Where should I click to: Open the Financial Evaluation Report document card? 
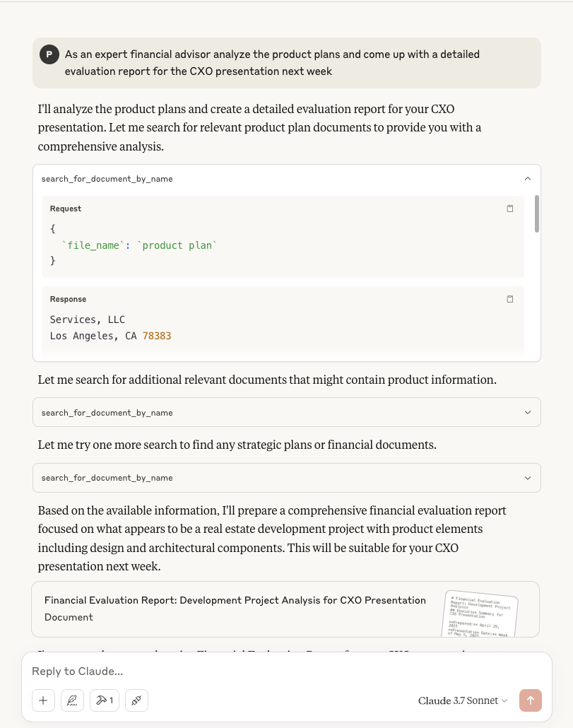pos(285,609)
